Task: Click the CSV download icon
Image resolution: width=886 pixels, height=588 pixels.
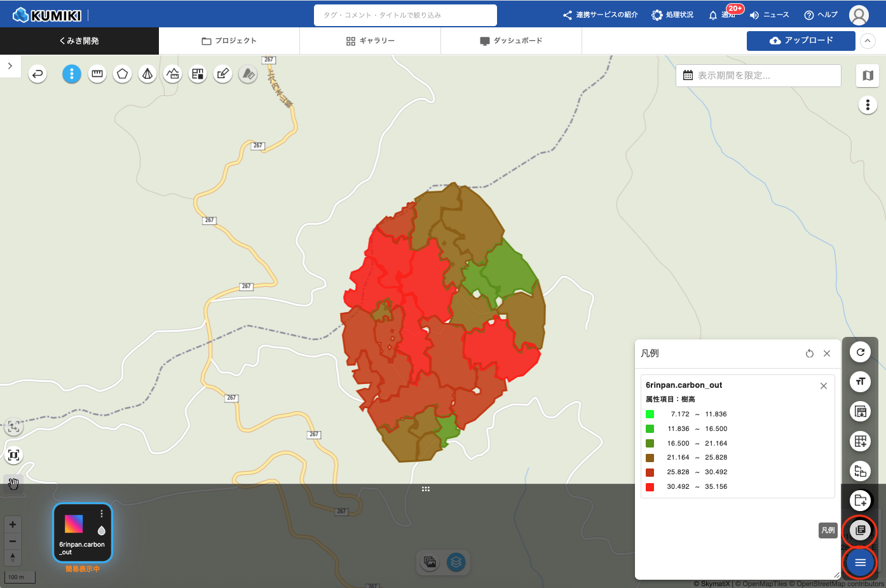Action: click(861, 411)
